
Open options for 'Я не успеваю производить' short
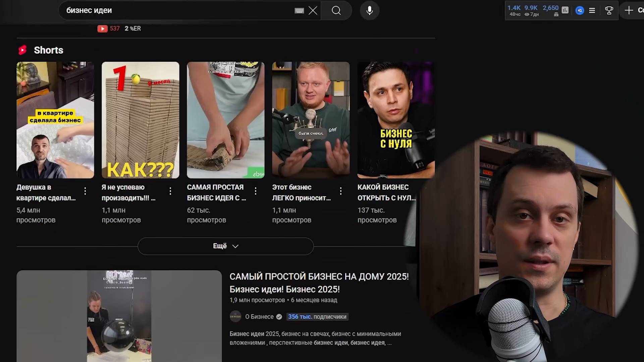170,191
